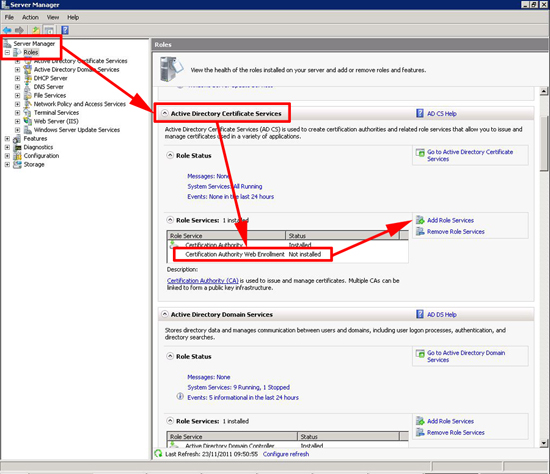Image resolution: width=550 pixels, height=474 pixels.
Task: Expand the Diagnostics tree node
Action: pyautogui.click(x=7, y=147)
